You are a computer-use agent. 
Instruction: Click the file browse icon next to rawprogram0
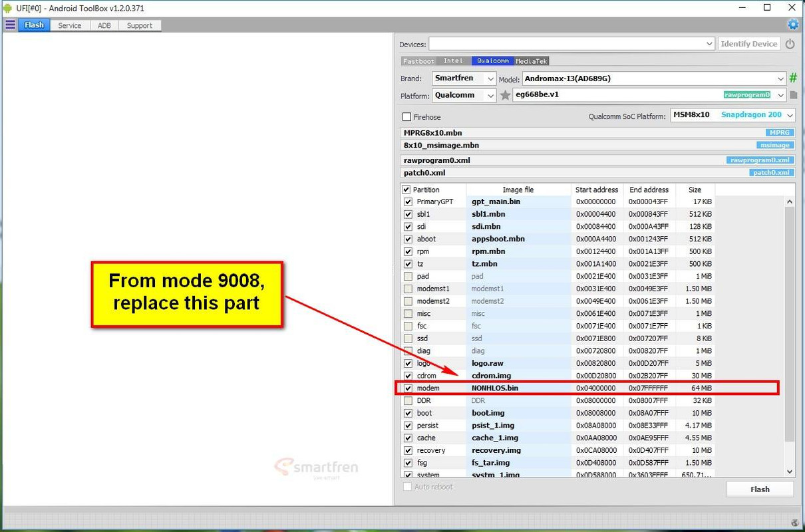[x=793, y=95]
